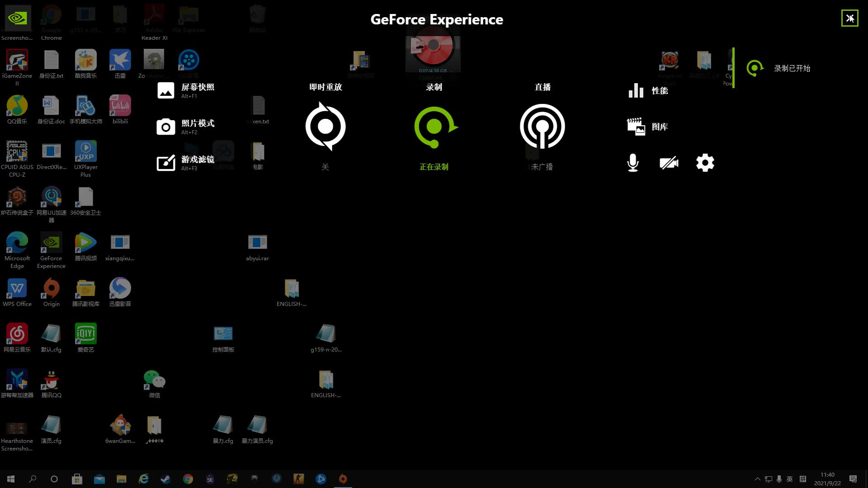Select 爱奇艺 iQIYI desktop icon

click(86, 338)
